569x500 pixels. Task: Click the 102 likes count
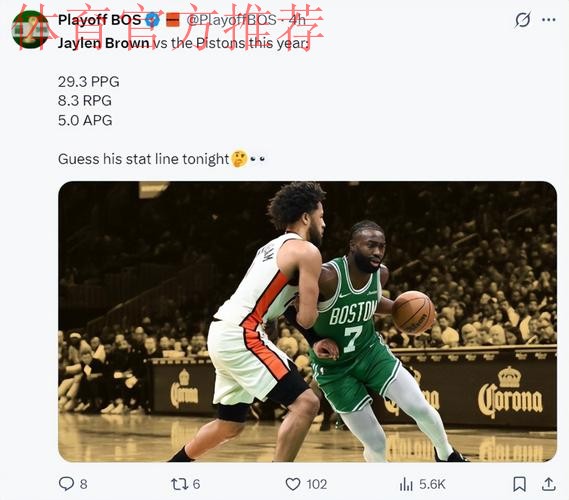click(316, 484)
